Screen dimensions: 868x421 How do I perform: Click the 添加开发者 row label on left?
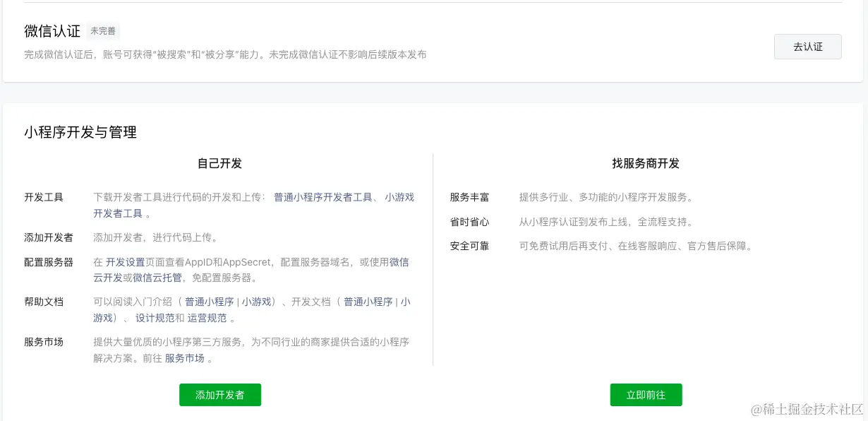click(49, 237)
